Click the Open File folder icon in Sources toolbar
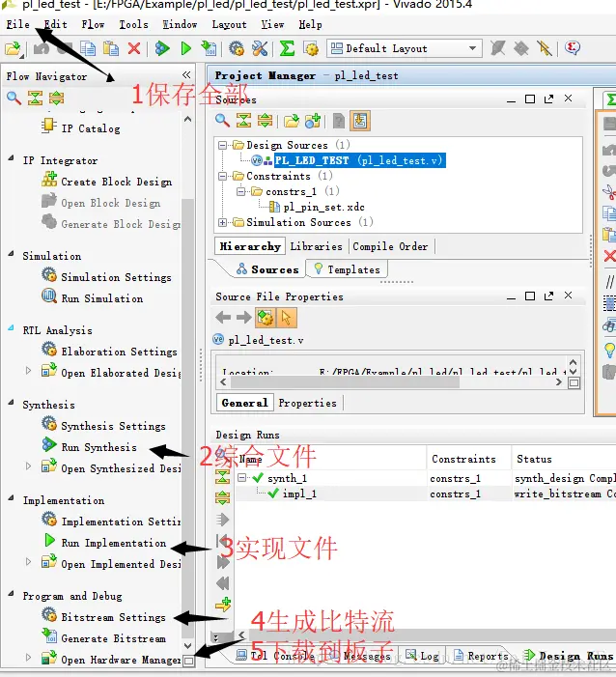The height and width of the screenshot is (677, 616). click(292, 121)
